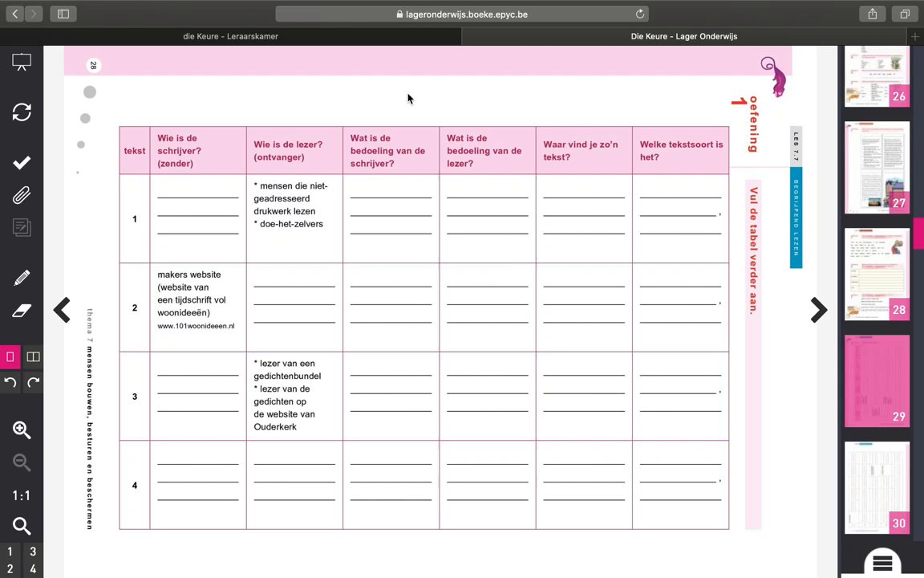
Task: Click 'makers website' cell text
Action: 189,275
